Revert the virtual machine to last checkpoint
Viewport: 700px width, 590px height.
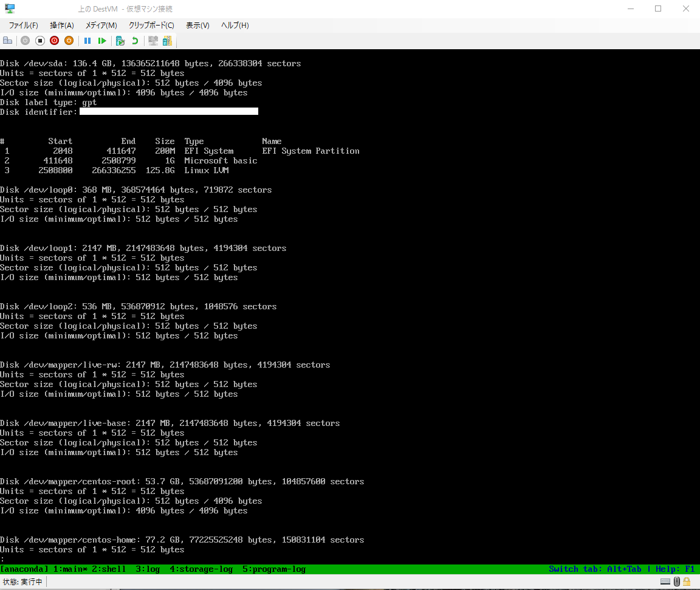click(134, 40)
